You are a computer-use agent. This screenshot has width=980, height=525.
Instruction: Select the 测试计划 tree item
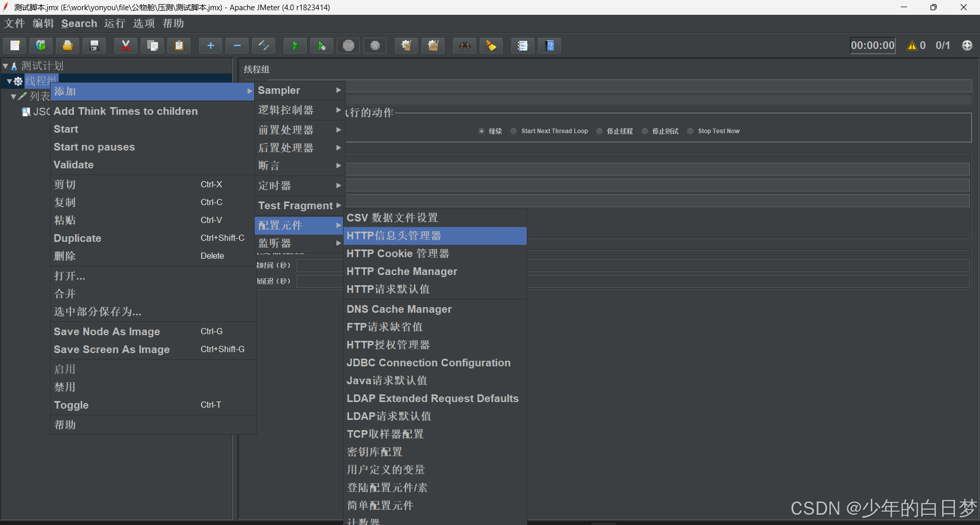(42, 66)
